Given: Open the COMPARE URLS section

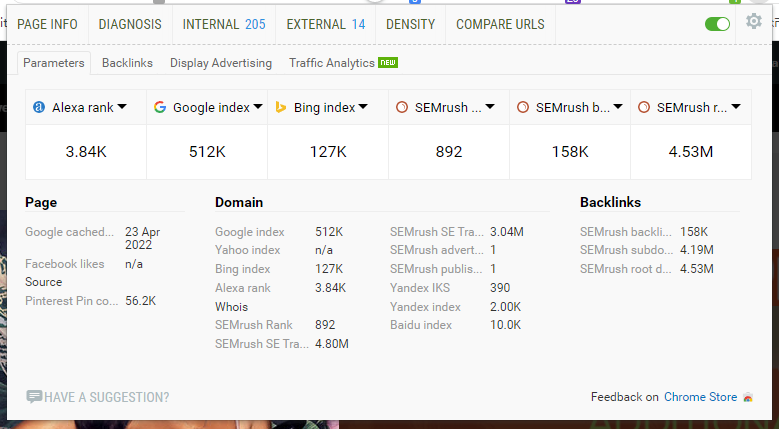Looking at the screenshot, I should pos(500,24).
